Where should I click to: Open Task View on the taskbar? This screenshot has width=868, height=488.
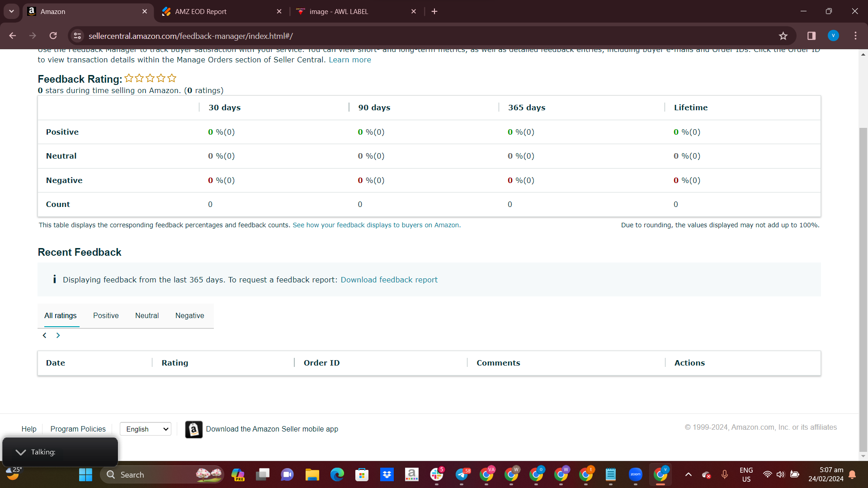click(x=263, y=475)
